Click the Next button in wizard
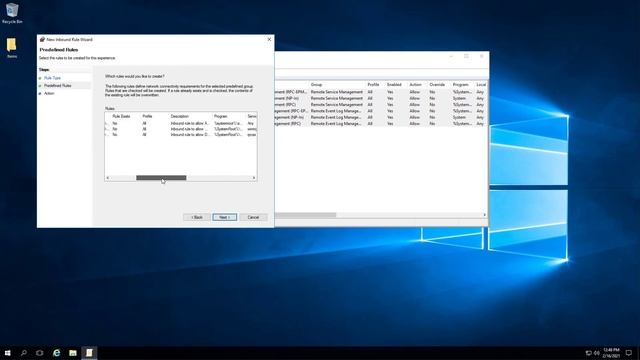This screenshot has width=640, height=360. point(224,217)
